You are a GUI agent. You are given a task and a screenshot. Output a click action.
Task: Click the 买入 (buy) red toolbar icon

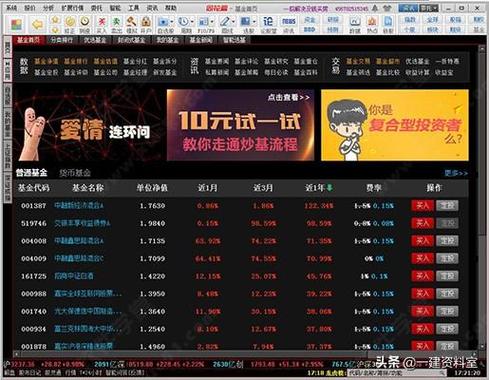(102, 25)
